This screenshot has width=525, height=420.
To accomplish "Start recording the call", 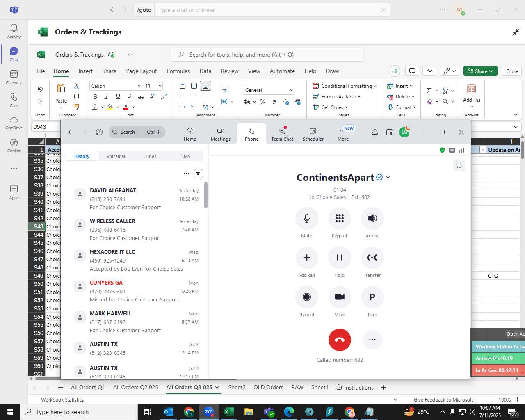I will point(306,297).
